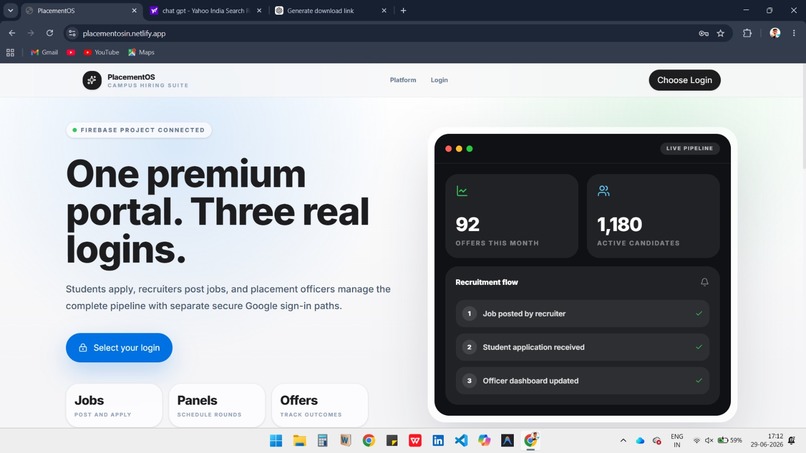Open the tab search dropdown arrow

tap(10, 10)
